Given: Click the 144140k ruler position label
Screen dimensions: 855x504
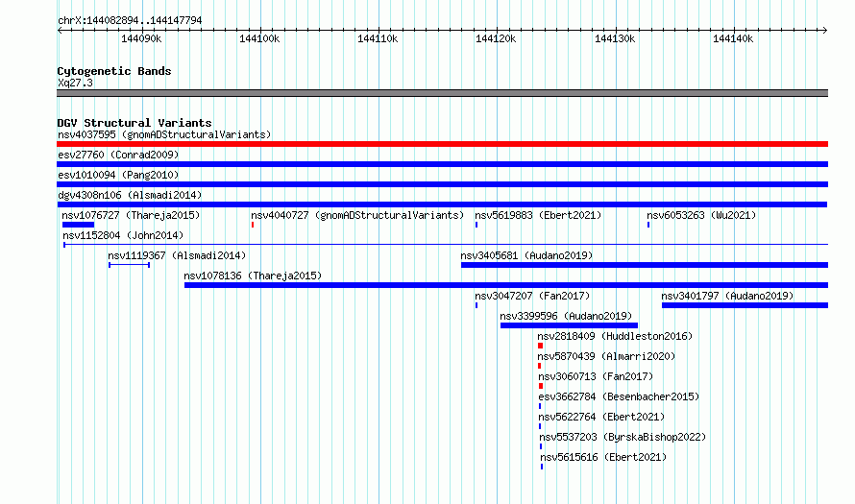Looking at the screenshot, I should click(733, 39).
